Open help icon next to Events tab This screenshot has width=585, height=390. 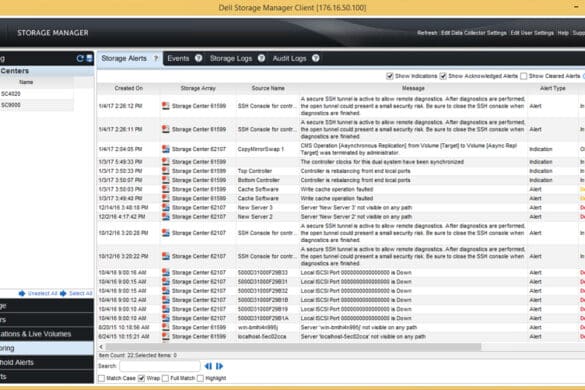pyautogui.click(x=198, y=58)
